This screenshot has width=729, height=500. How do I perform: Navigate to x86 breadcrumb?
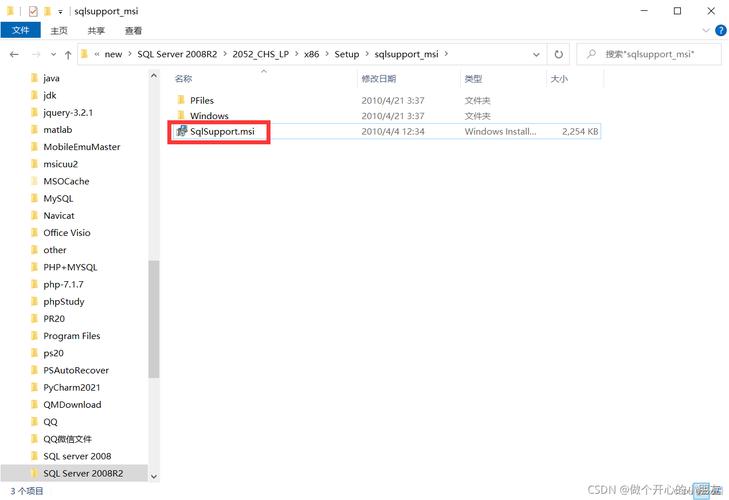(311, 54)
